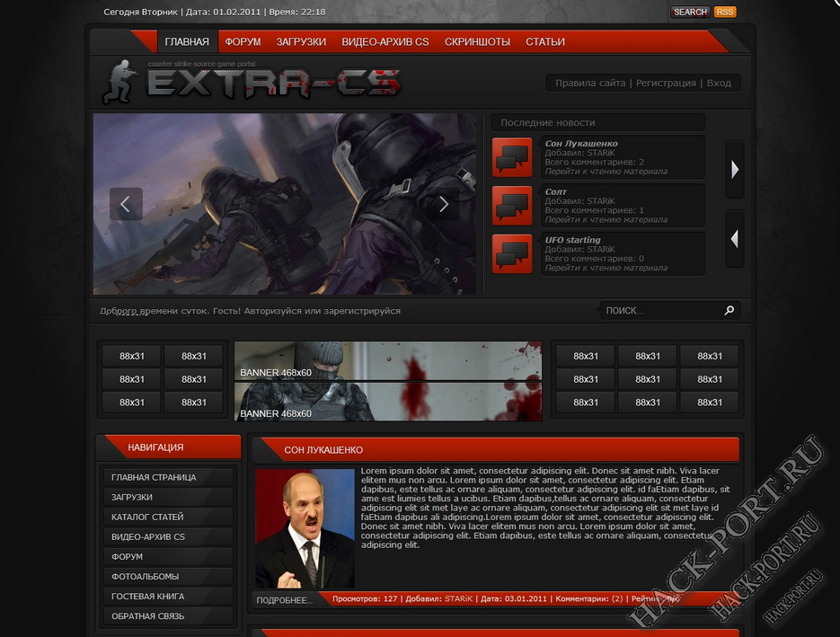Open the СОН ЛУКАШЕНКО article heading
The height and width of the screenshot is (637, 840).
(x=323, y=450)
